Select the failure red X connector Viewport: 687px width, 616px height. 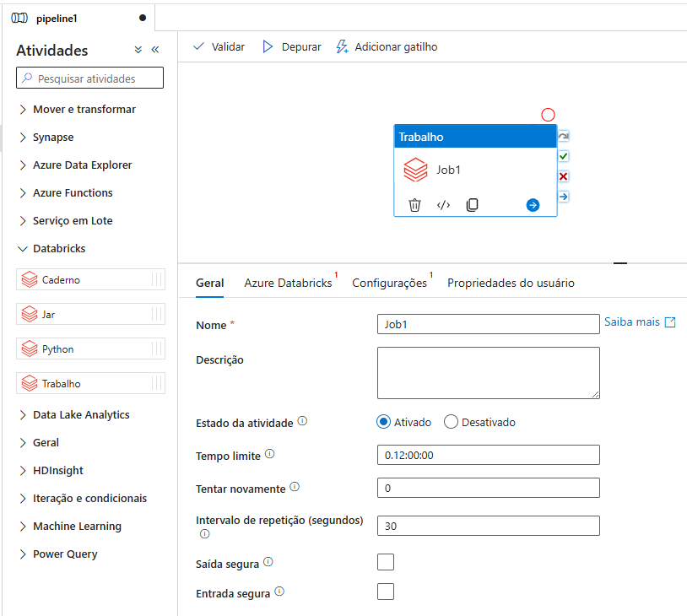point(564,176)
